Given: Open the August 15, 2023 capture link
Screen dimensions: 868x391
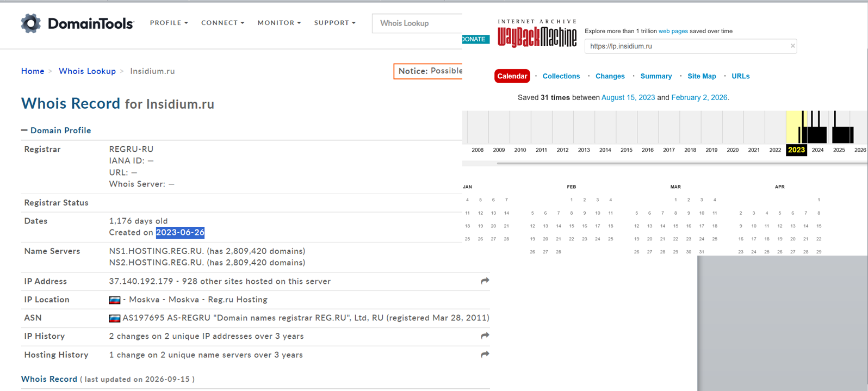Looking at the screenshot, I should click(628, 98).
